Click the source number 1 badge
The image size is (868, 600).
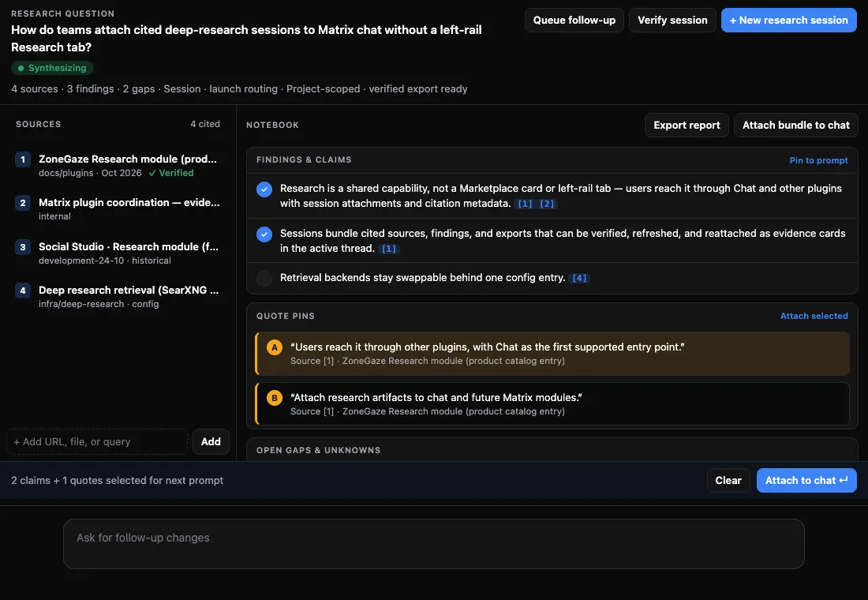click(23, 159)
